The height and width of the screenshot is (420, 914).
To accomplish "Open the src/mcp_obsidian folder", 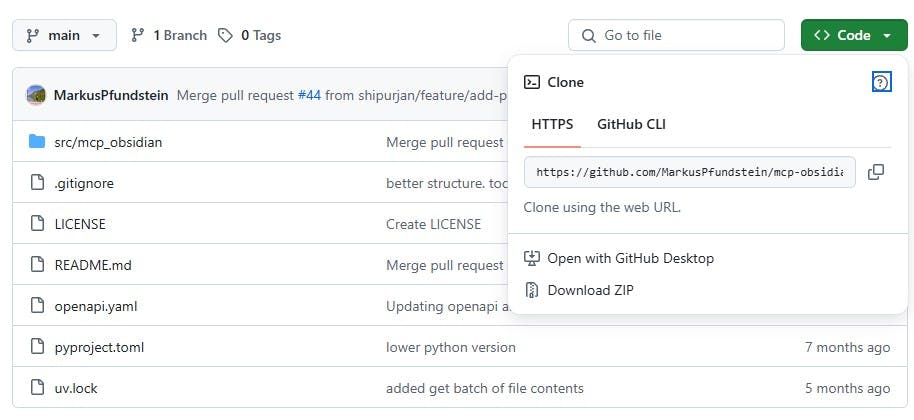I will 108,142.
